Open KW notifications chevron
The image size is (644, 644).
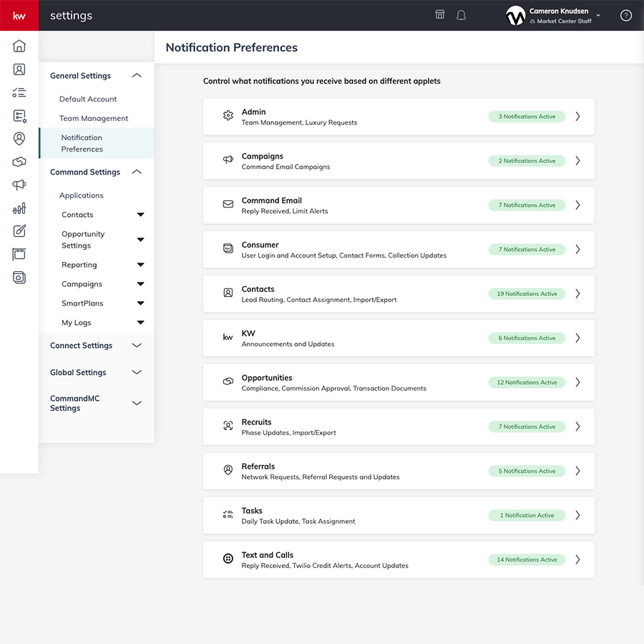(x=577, y=338)
